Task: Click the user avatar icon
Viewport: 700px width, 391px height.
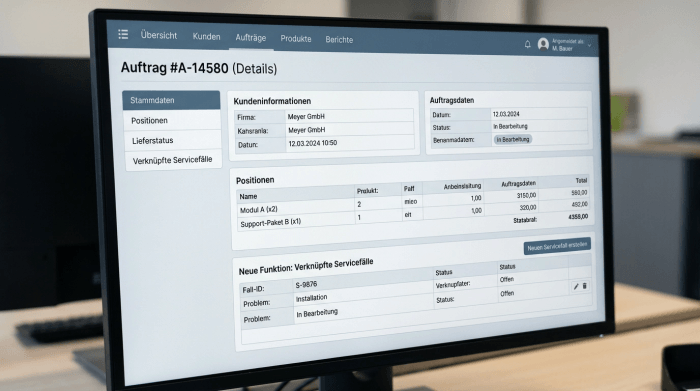Action: pos(543,44)
